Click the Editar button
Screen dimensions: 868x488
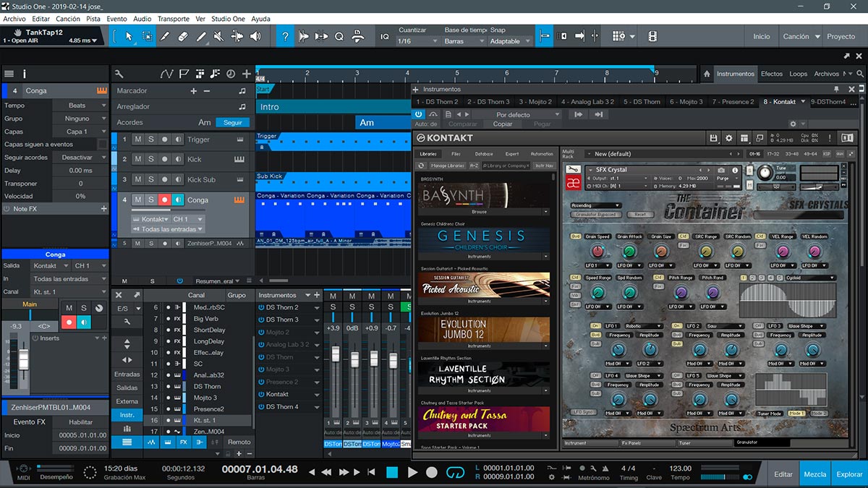(x=783, y=474)
